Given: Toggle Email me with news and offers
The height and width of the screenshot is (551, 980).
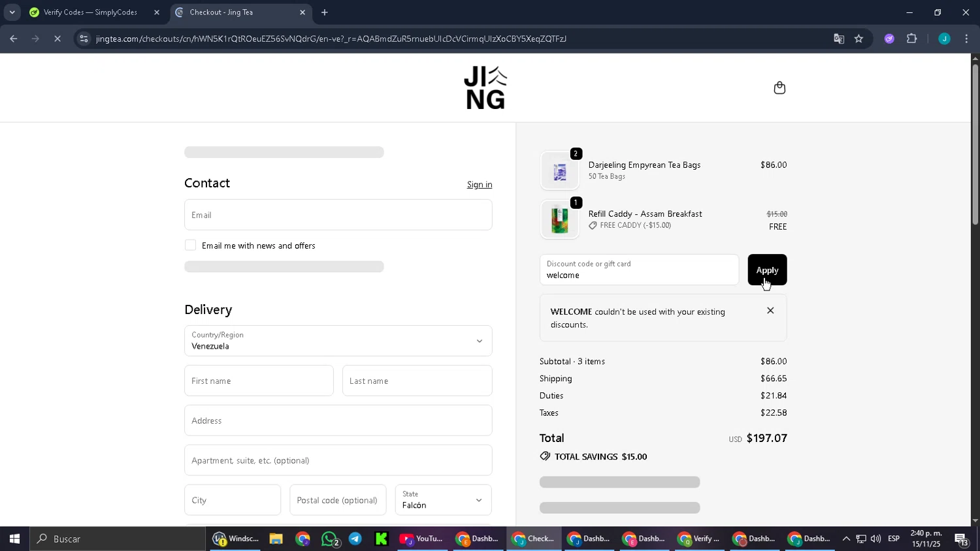Looking at the screenshot, I should [x=190, y=245].
